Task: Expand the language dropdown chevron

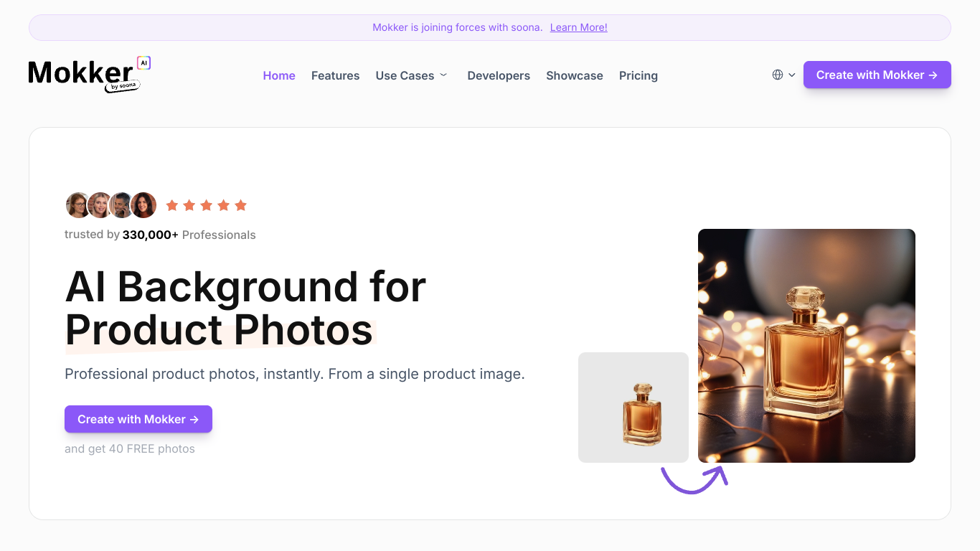Action: 792,75
